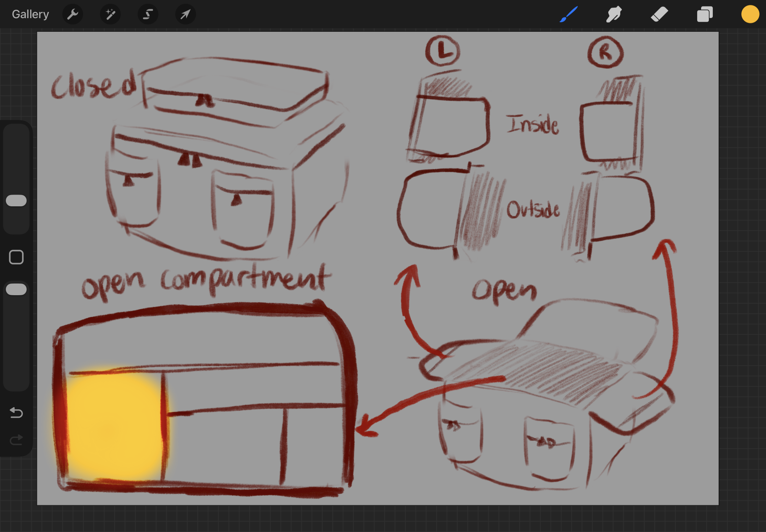Activate the Transform arrow tool
Image resolution: width=766 pixels, height=532 pixels.
click(185, 14)
